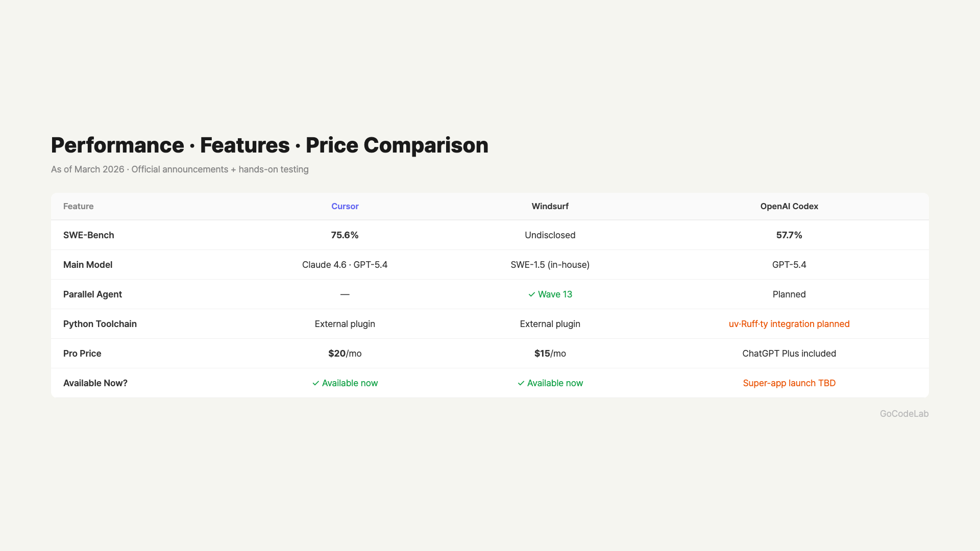Click the checkmark beside Cursor's Available now

click(315, 383)
